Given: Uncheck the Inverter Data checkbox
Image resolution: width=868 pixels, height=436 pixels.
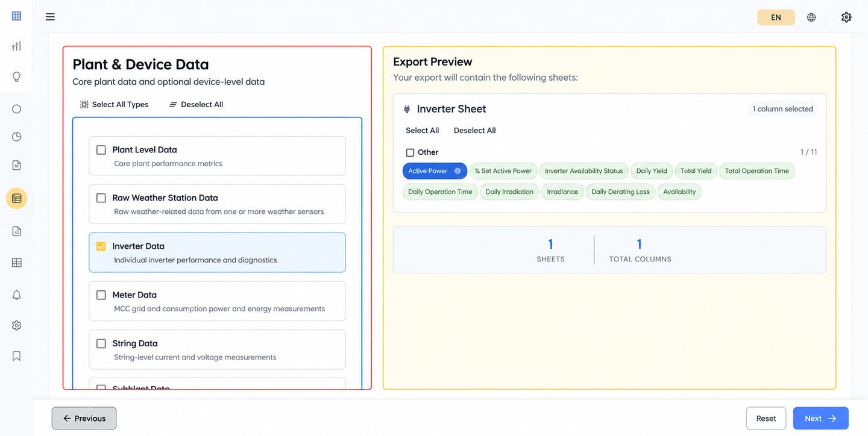Looking at the screenshot, I should click(x=101, y=246).
